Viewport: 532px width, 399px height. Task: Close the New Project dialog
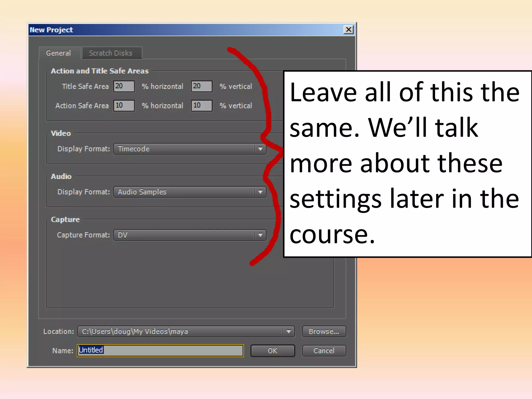coord(349,30)
